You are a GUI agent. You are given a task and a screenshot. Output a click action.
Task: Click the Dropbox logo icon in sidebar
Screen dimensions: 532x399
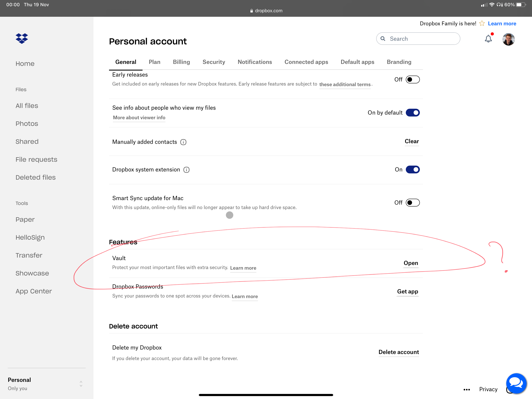[22, 38]
